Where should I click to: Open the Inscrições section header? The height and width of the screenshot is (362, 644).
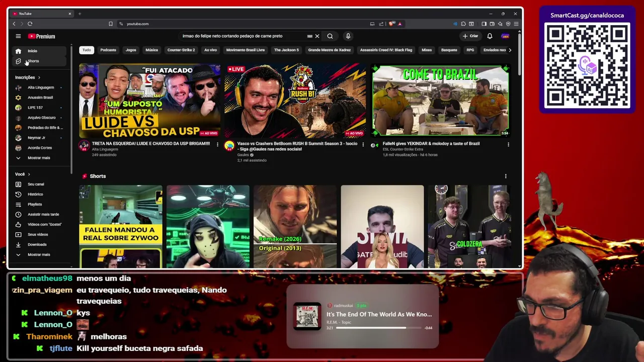pos(28,77)
